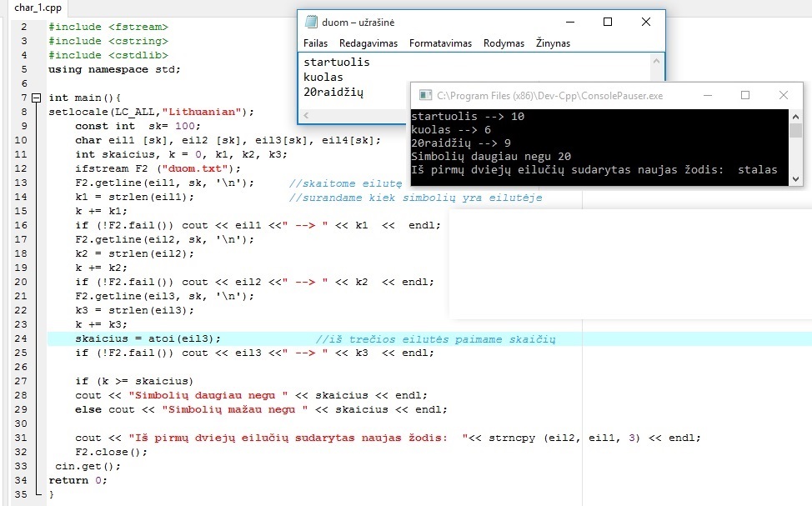
Task: Click '//skaitome eilutę' comment
Action: 345,183
